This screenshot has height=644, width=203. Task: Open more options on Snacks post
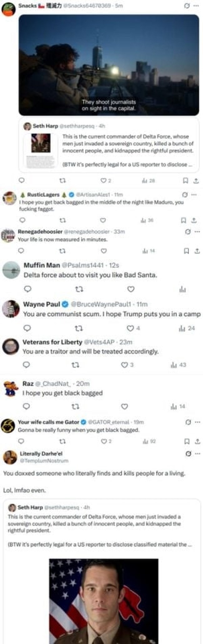[x=196, y=6]
